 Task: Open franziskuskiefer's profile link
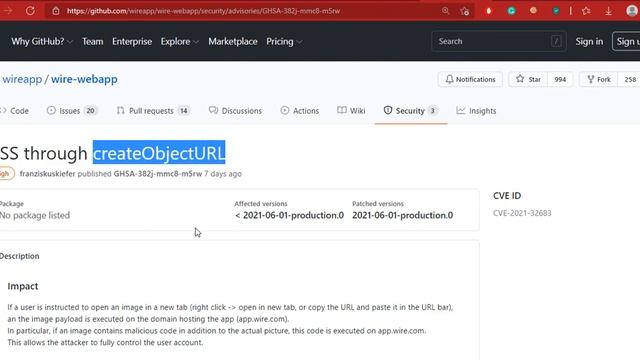[x=47, y=173]
